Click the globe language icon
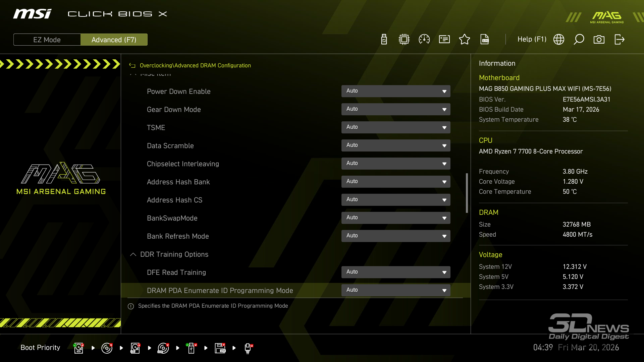This screenshot has height=362, width=644. 559,40
